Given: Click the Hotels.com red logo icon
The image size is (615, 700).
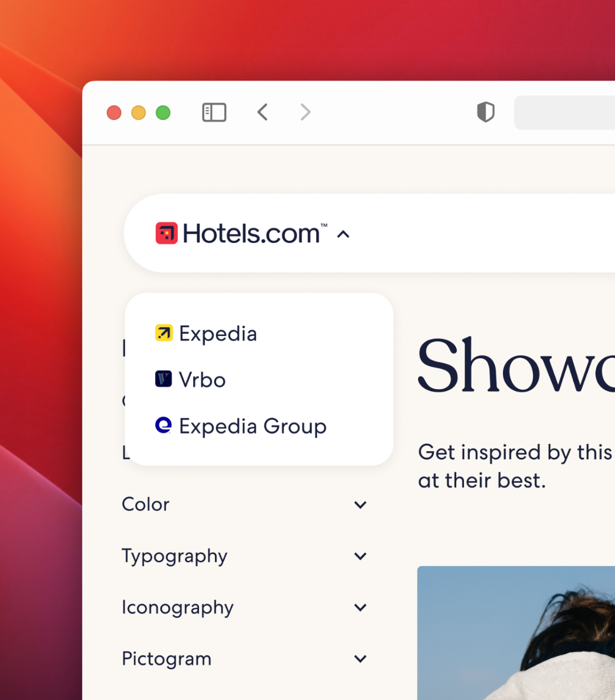Looking at the screenshot, I should [166, 233].
